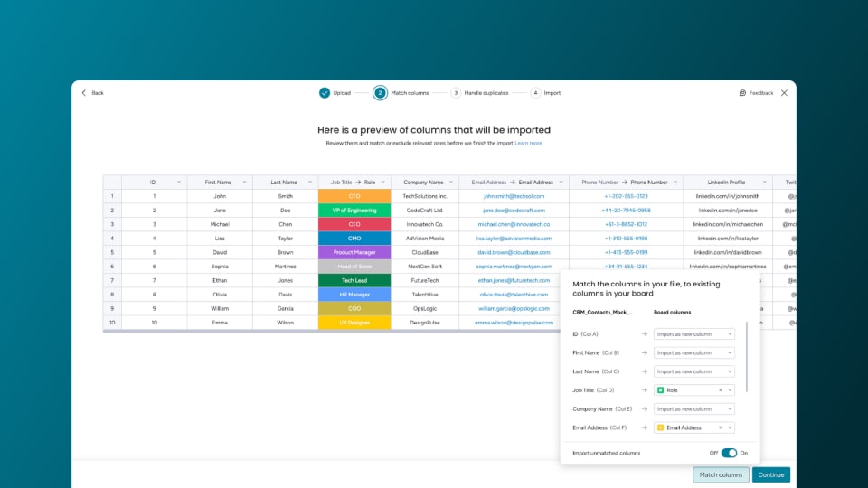This screenshot has height=488, width=868.
Task: Click the Back arrow icon
Action: (x=84, y=93)
